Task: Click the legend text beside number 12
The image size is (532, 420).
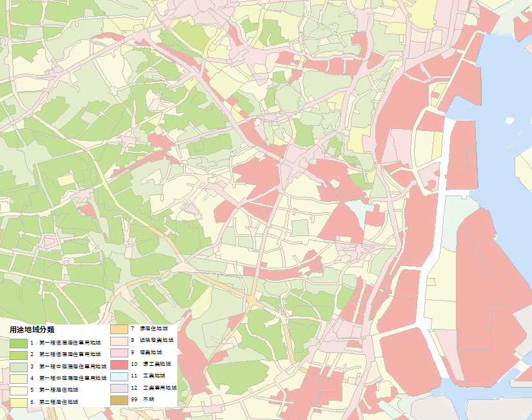Action: pyautogui.click(x=158, y=388)
